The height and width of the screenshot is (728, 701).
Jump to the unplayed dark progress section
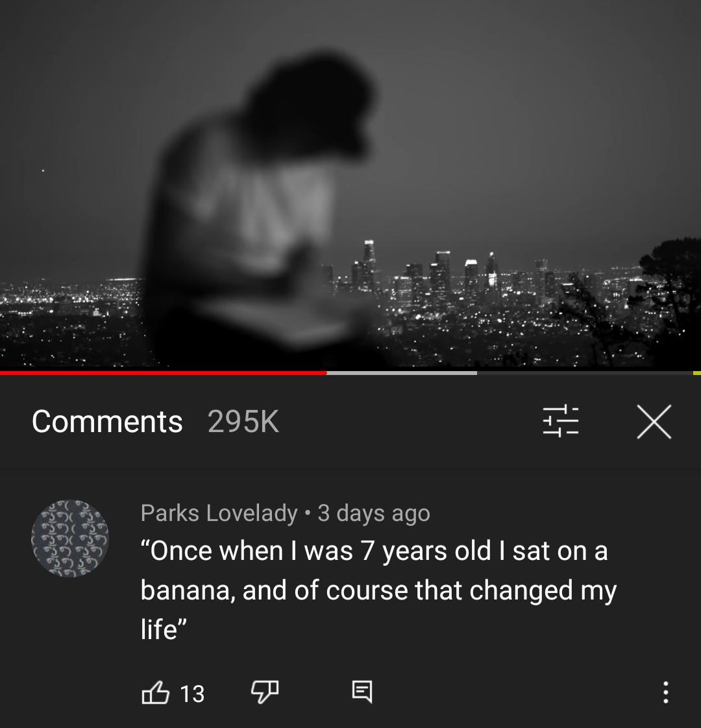tap(584, 372)
